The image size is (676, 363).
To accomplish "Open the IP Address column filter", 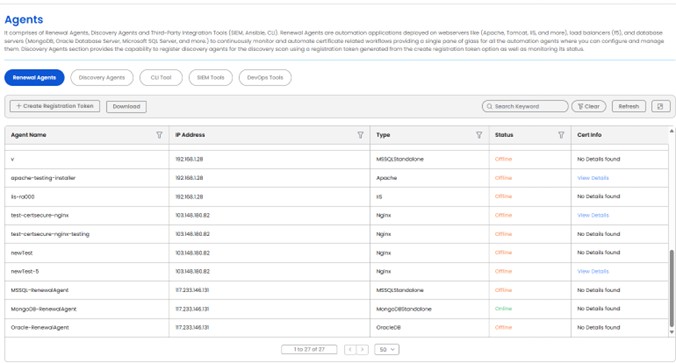I will point(360,135).
